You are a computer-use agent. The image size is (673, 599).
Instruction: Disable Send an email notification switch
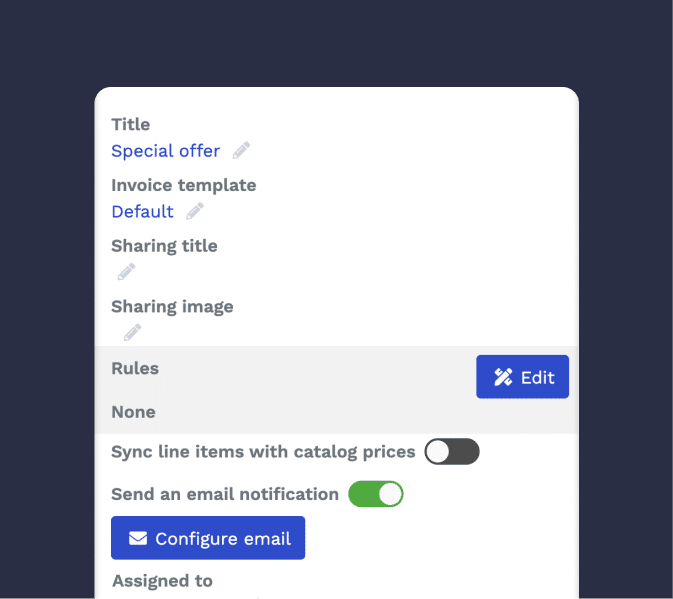[376, 494]
